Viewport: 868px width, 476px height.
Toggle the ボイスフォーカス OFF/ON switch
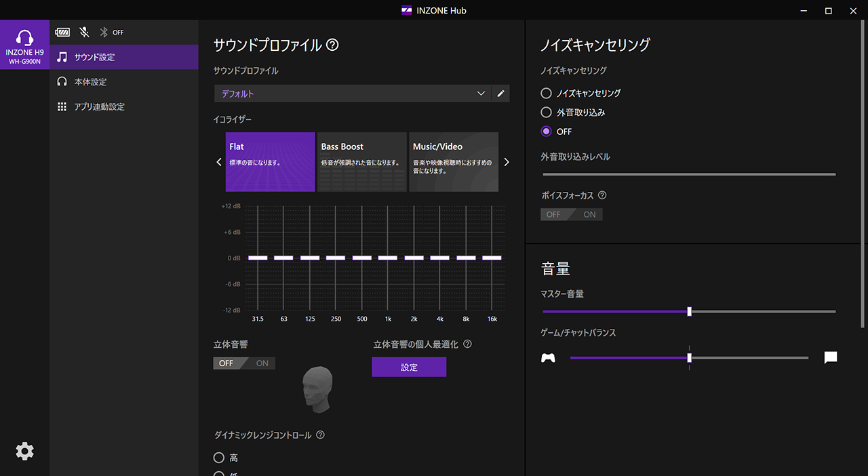click(x=572, y=214)
